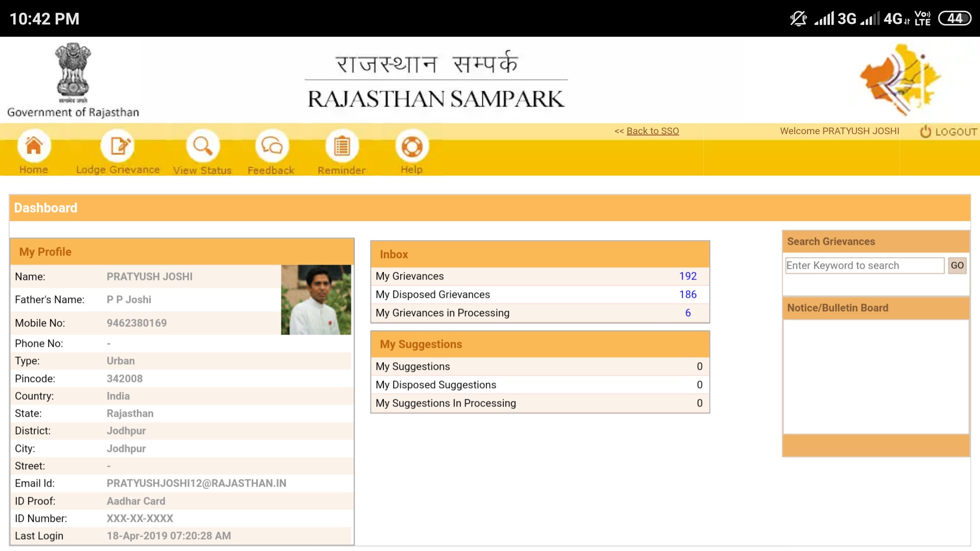Image resolution: width=980 pixels, height=551 pixels.
Task: Open the Home icon
Action: tap(34, 146)
